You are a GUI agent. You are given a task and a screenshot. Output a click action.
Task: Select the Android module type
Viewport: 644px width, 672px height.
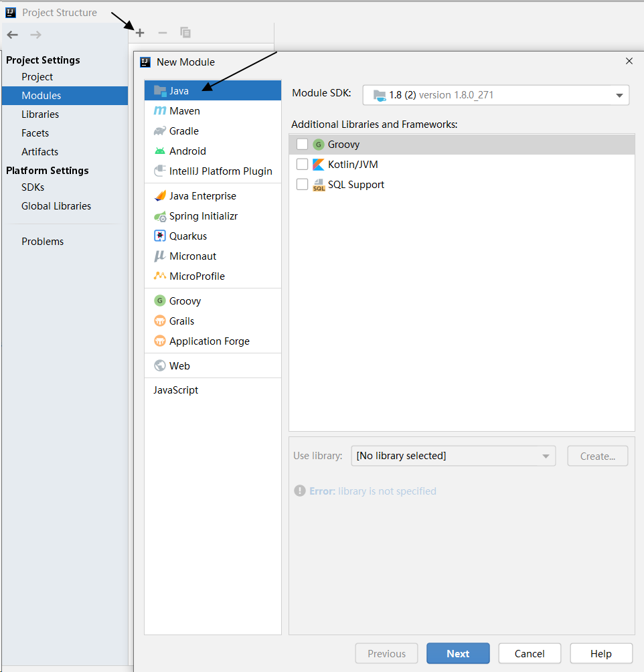point(213,151)
